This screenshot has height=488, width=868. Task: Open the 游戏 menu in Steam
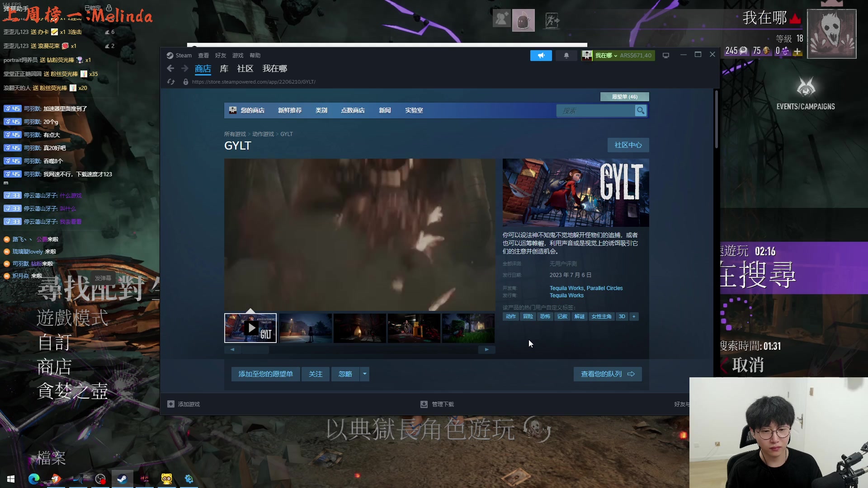pos(238,56)
